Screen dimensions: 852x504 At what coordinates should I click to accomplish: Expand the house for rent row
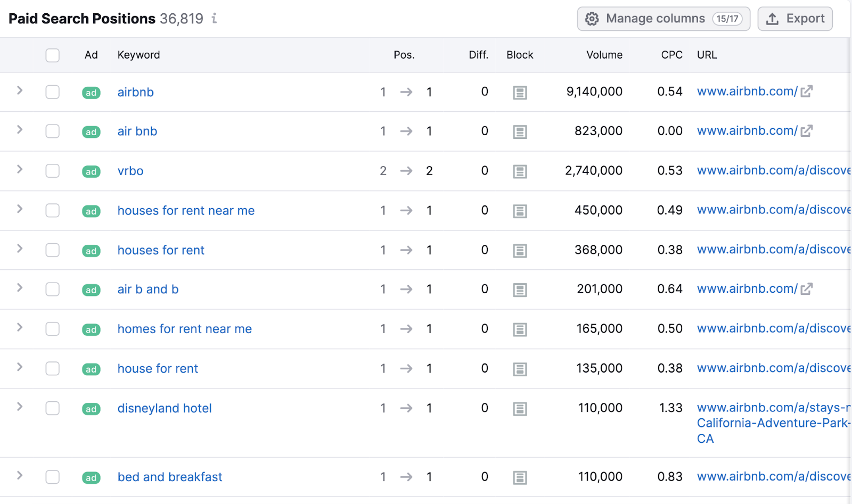pyautogui.click(x=20, y=367)
